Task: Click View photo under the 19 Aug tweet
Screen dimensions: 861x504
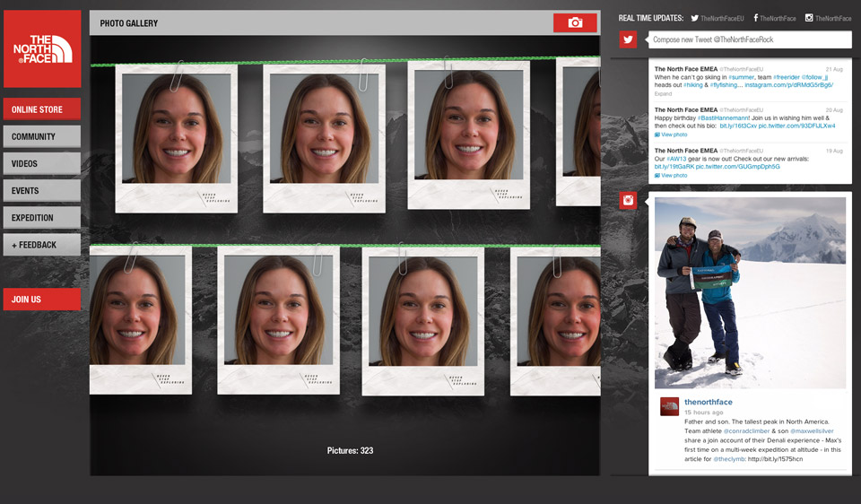Action: (x=671, y=175)
